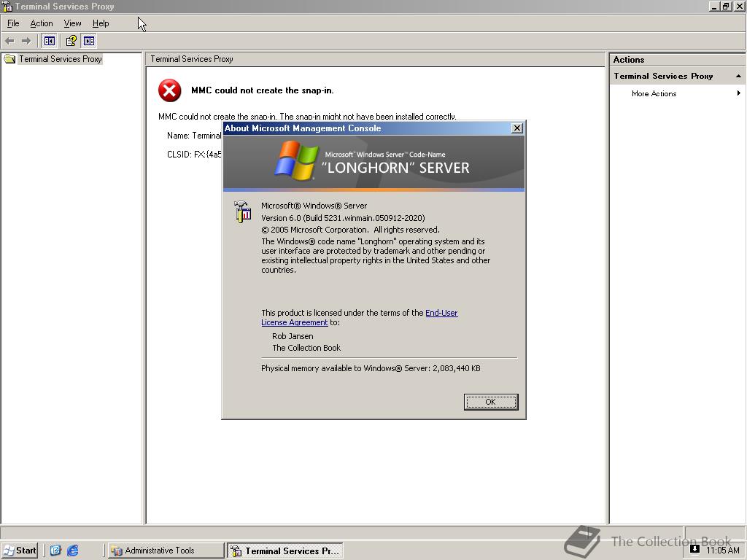The width and height of the screenshot is (747, 560).
Task: Click the 'Rob Jansen' licensee name
Action: 293,336
